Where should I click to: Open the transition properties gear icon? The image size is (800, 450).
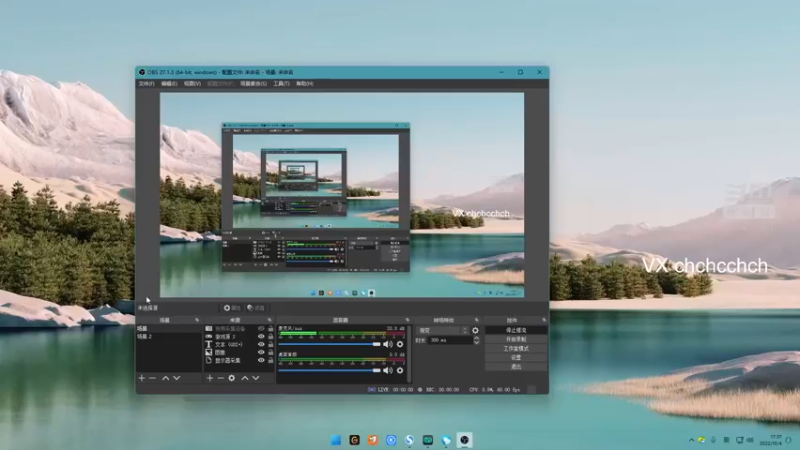pos(476,331)
